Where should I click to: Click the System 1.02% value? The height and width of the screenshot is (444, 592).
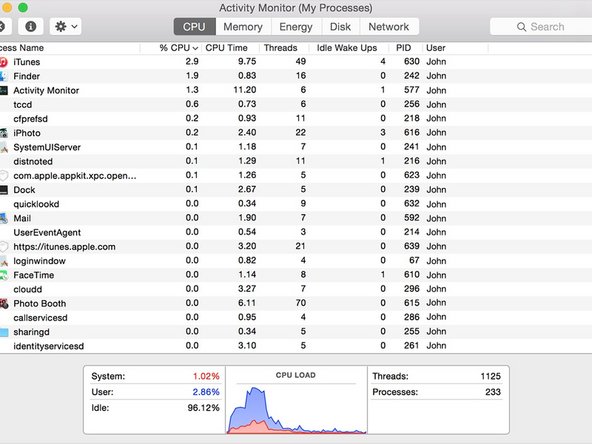click(206, 376)
